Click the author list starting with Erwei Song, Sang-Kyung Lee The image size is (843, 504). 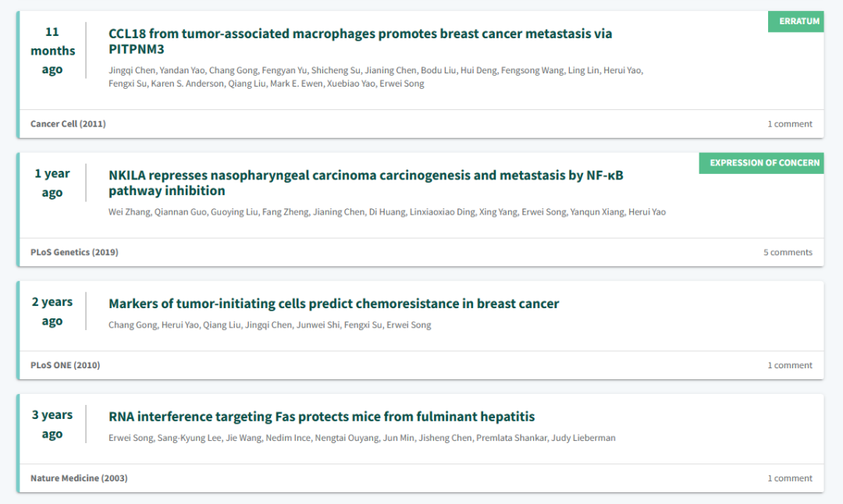coord(362,438)
